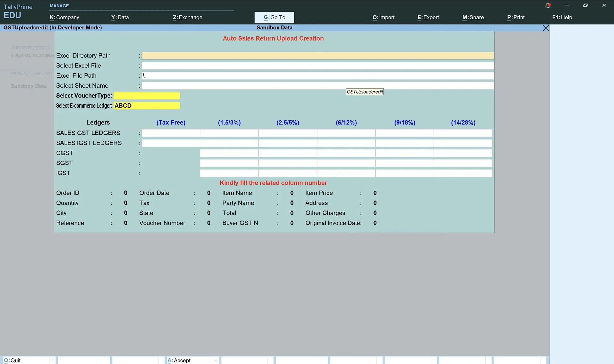Expand the arrow beside Accept button
The image size is (614, 364).
click(216, 360)
